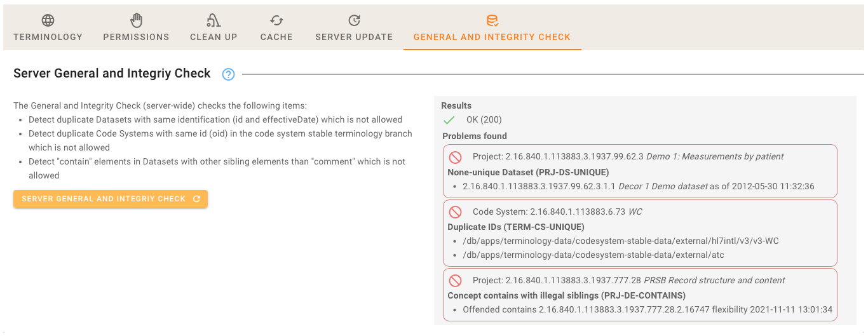This screenshot has height=336, width=868.
Task: Click the refresh arrows icon above Cache
Action: (x=276, y=20)
